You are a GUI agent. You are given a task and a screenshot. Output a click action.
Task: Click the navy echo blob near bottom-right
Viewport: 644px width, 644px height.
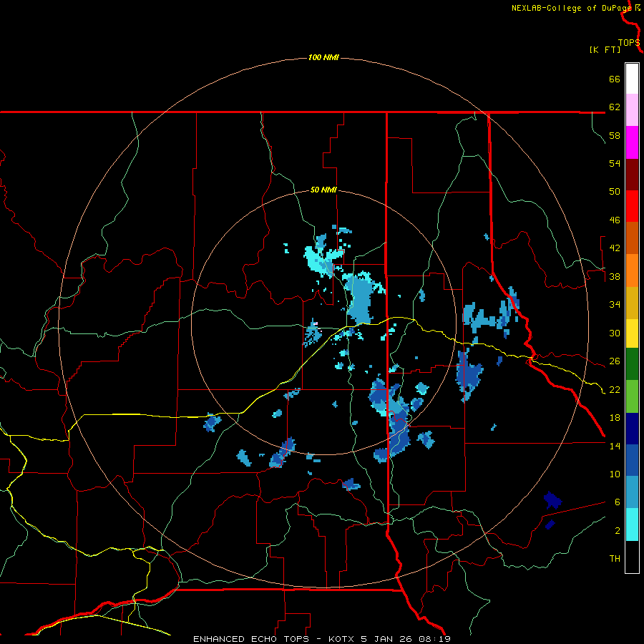552,500
